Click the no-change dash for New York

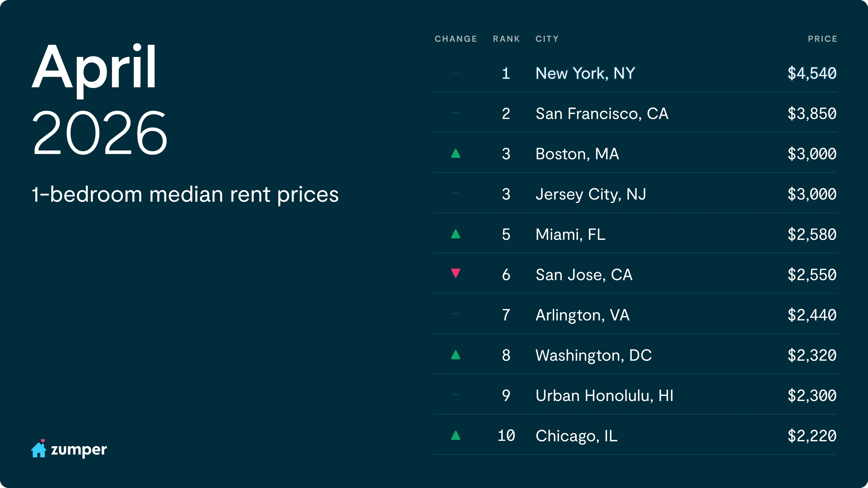[x=456, y=72]
